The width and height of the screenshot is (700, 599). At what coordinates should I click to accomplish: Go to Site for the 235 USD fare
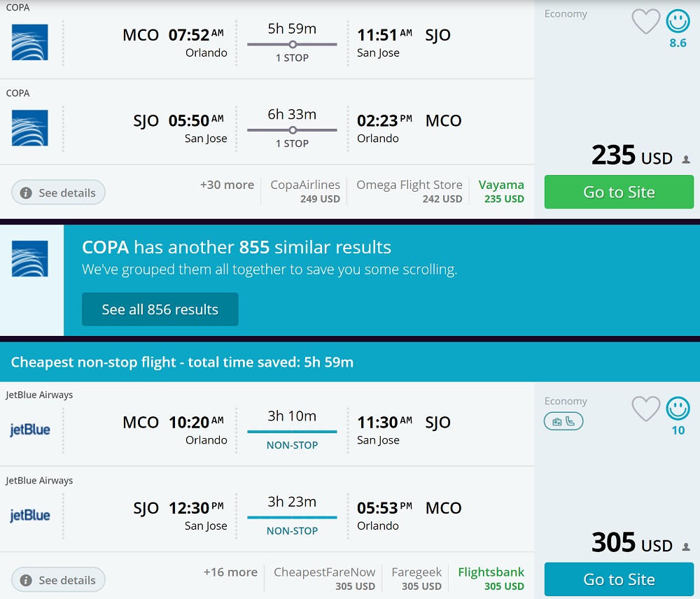(619, 192)
